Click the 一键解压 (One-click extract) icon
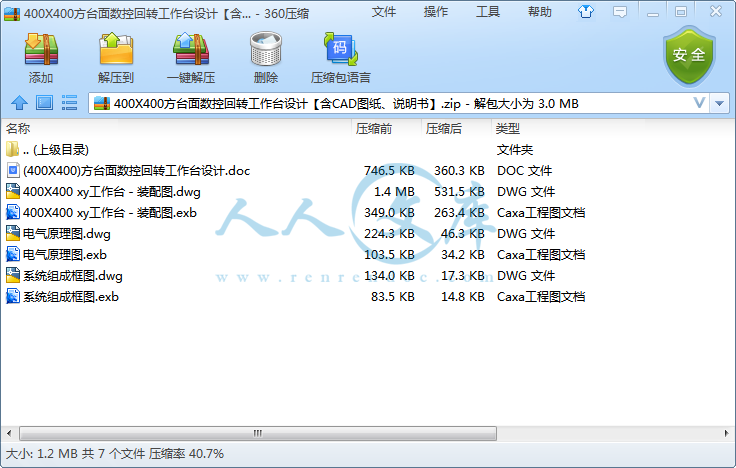The image size is (736, 468). point(191,48)
